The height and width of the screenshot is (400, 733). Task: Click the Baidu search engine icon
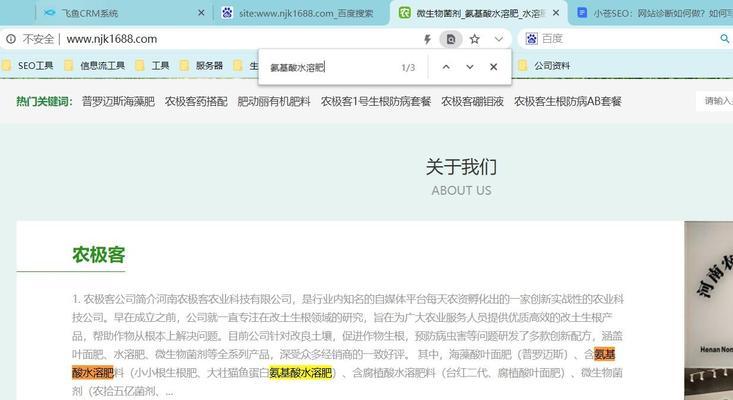(531, 39)
